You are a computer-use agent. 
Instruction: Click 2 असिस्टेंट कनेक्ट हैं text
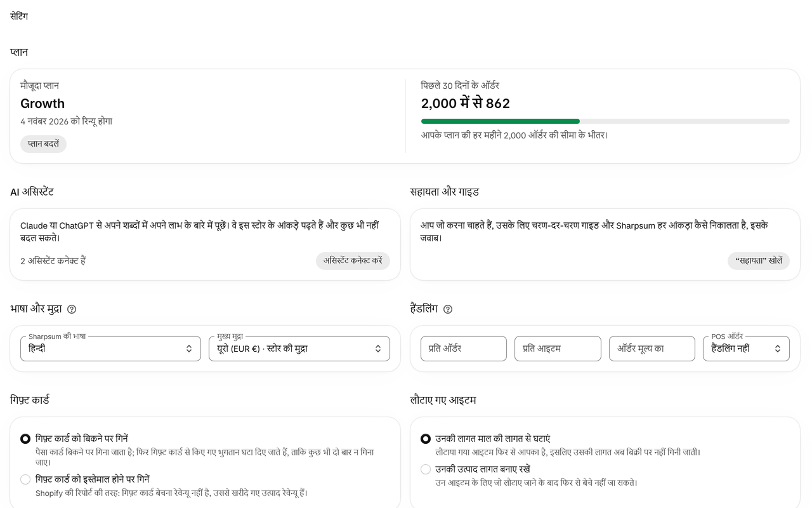pyautogui.click(x=53, y=261)
